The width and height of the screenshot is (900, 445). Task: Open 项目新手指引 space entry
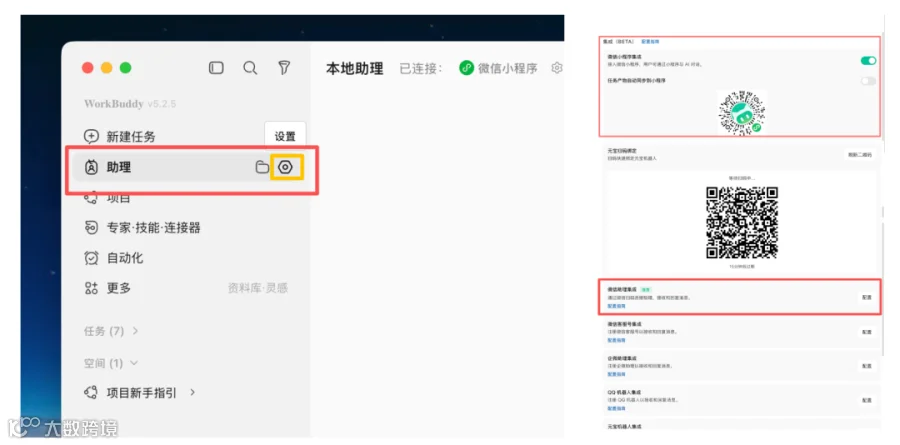pyautogui.click(x=142, y=393)
